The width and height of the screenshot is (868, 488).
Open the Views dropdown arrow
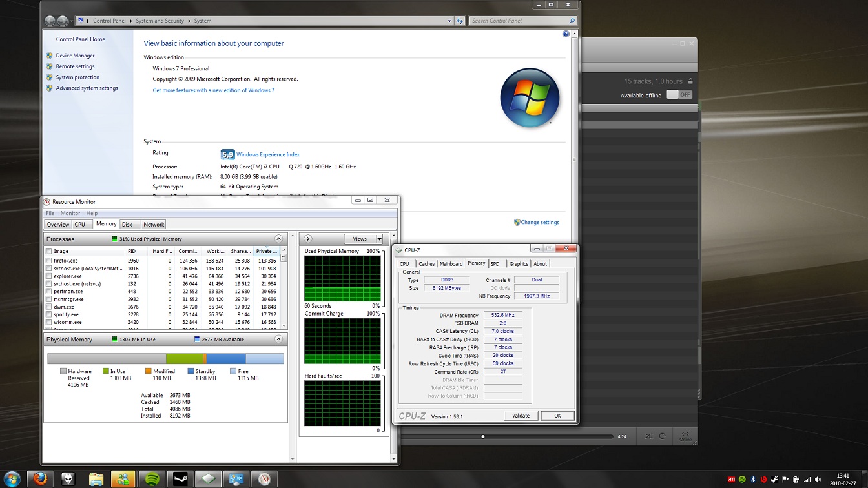(379, 239)
